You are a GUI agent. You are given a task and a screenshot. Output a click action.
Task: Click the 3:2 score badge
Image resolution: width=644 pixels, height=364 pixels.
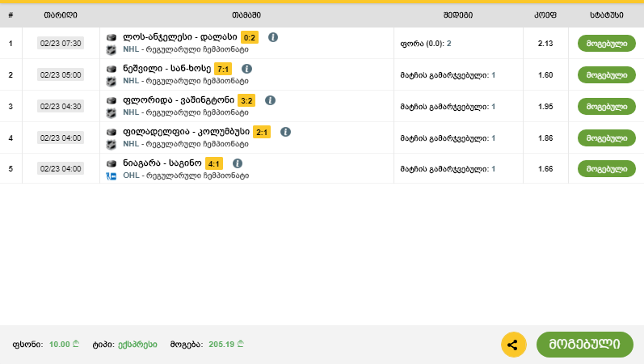pyautogui.click(x=246, y=100)
